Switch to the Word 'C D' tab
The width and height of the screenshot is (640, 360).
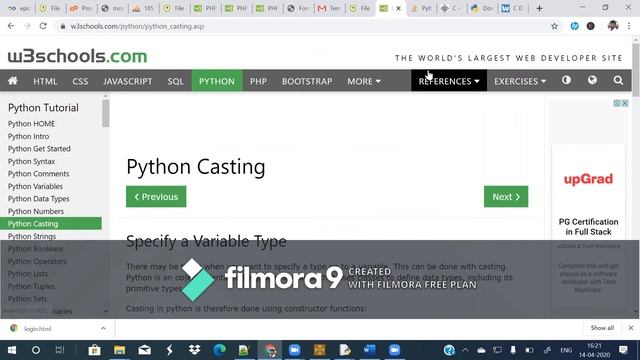click(513, 8)
